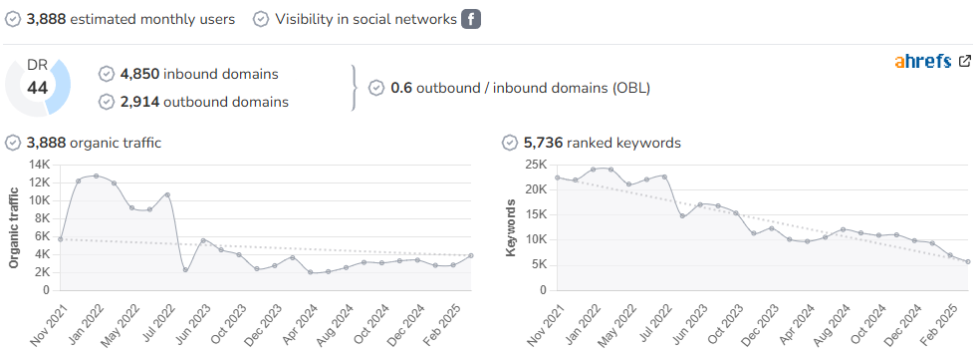Click the '14K' organic traffic axis label
The image size is (980, 359).
pyautogui.click(x=40, y=165)
